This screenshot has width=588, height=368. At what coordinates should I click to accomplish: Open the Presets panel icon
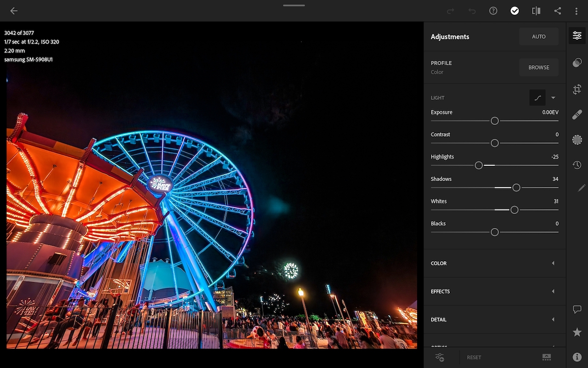[577, 63]
